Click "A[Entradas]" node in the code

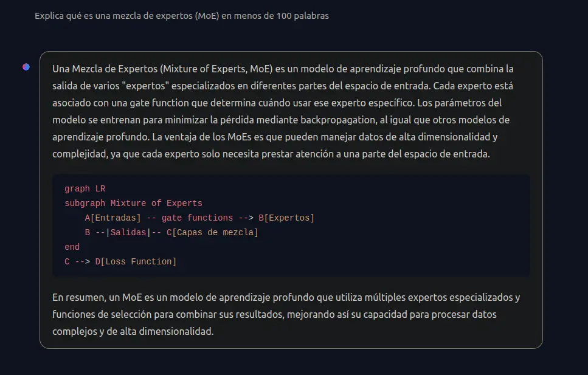point(113,218)
